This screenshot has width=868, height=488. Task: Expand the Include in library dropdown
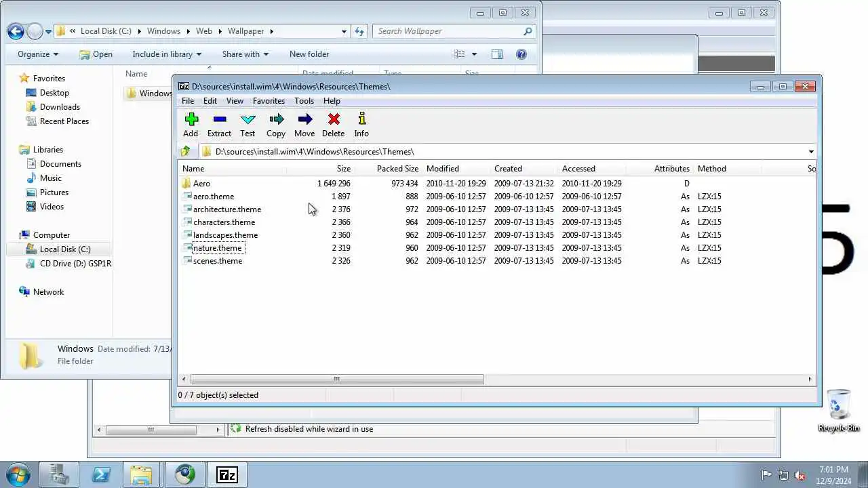[167, 54]
